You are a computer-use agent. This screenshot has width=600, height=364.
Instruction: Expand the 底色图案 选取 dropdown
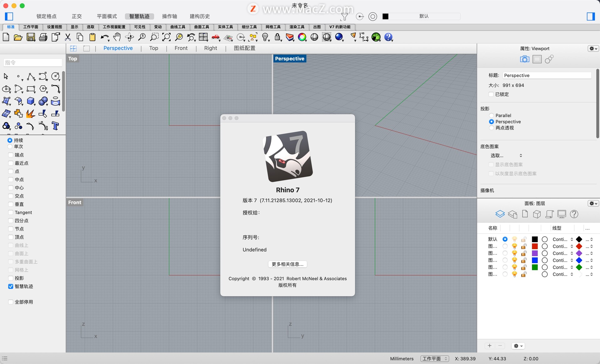pos(507,155)
